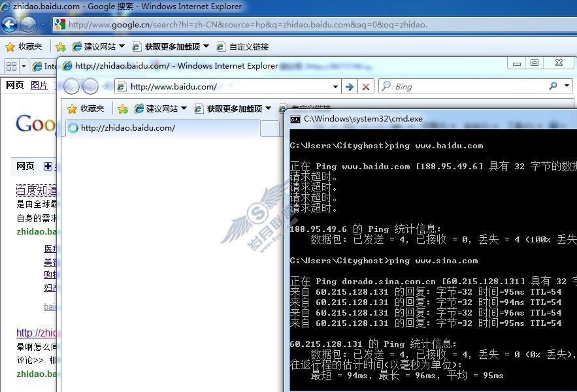The image size is (577, 392).
Task: Click the back arrow in the Google search window
Action: coord(9,25)
